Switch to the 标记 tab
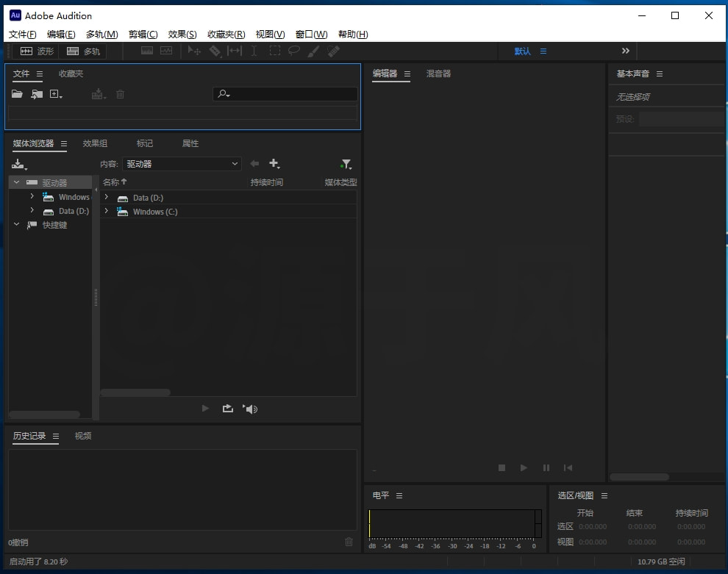Viewport: 728px width, 574px height. pos(144,143)
